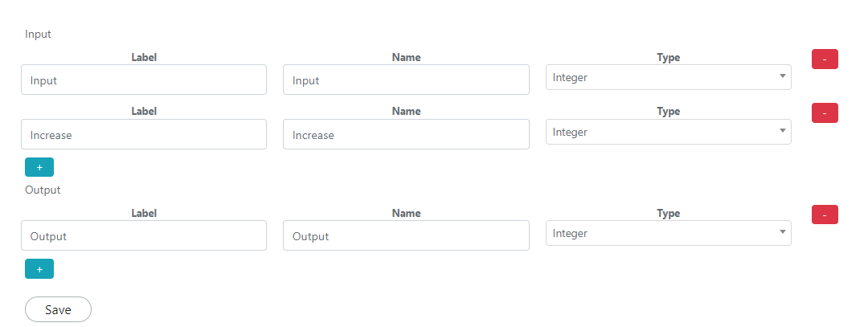Screen dimensions: 868x327
Task: Select the Output section heading text
Action: [43, 190]
